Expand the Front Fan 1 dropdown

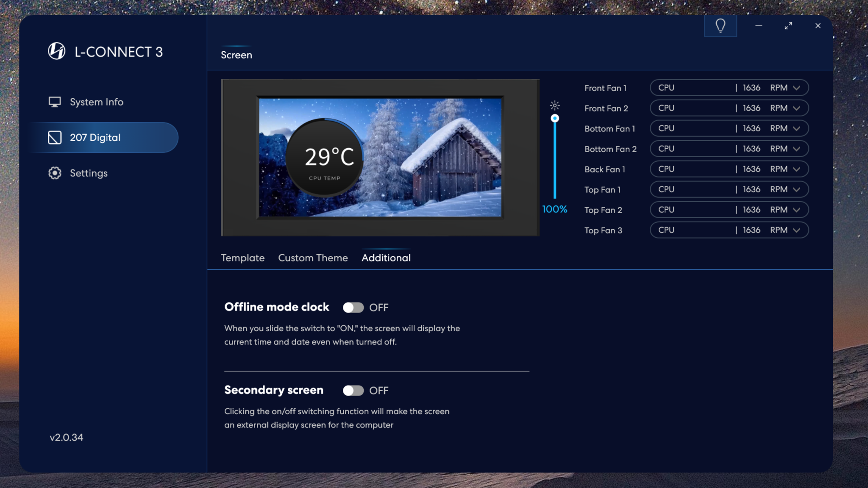coord(796,88)
